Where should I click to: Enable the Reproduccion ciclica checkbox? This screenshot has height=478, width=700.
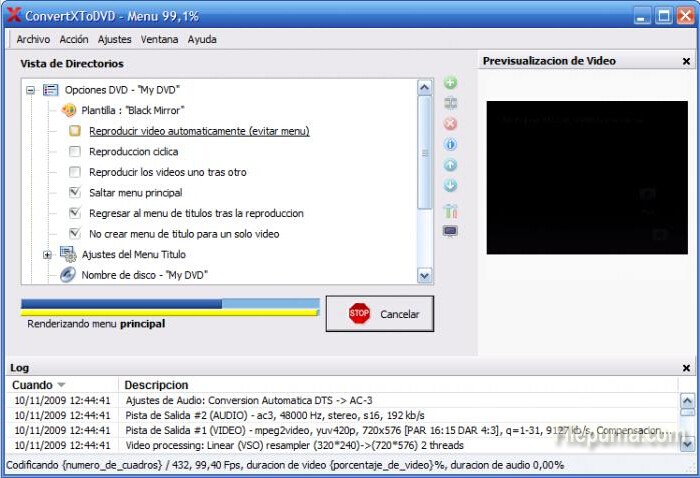[75, 152]
